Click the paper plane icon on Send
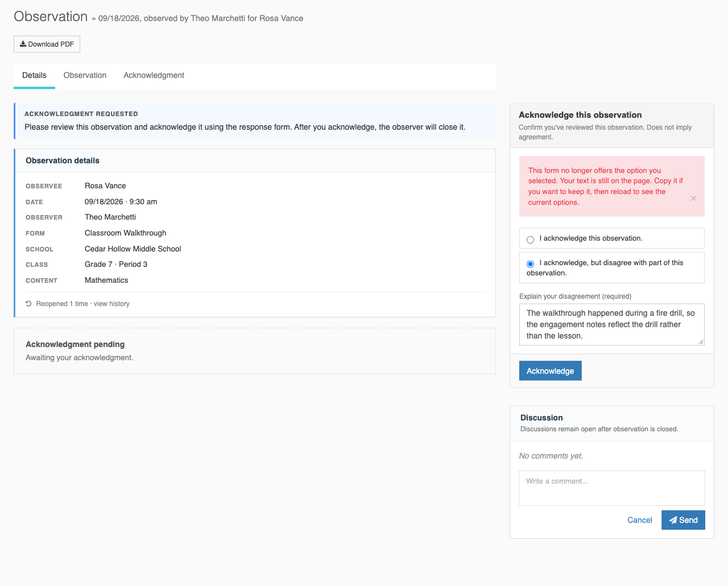Screen dimensions: 728x586 click(673, 520)
